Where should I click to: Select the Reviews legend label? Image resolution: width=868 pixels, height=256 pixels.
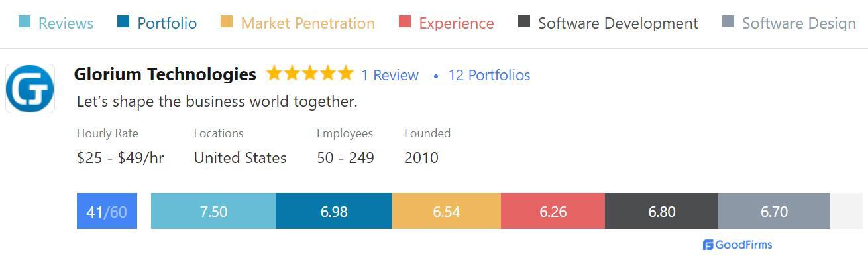pos(66,23)
